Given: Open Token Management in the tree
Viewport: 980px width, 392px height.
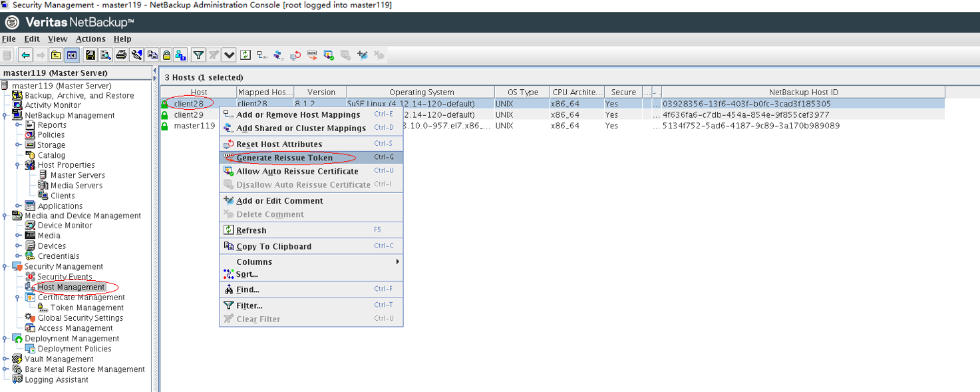Looking at the screenshot, I should click(86, 307).
